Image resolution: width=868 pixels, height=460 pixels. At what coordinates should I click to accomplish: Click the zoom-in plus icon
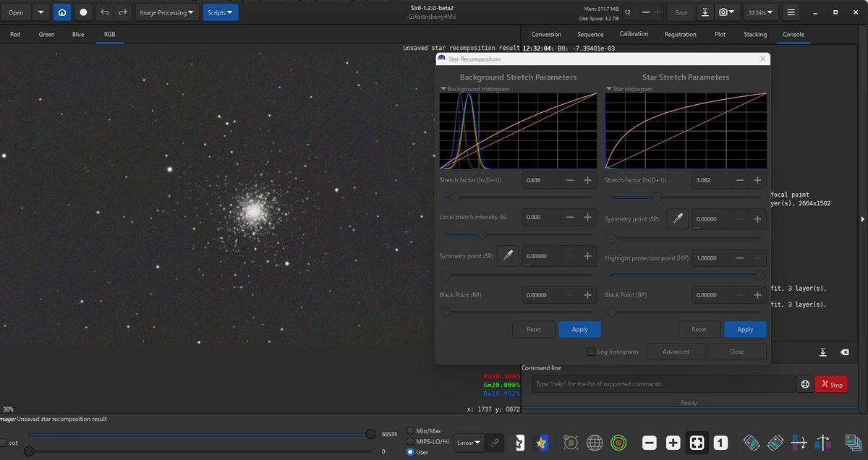click(673, 442)
